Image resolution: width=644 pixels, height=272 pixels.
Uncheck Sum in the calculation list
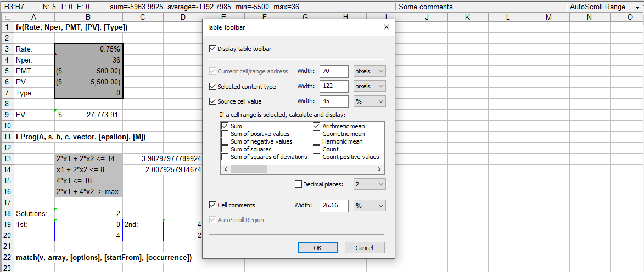pos(225,126)
